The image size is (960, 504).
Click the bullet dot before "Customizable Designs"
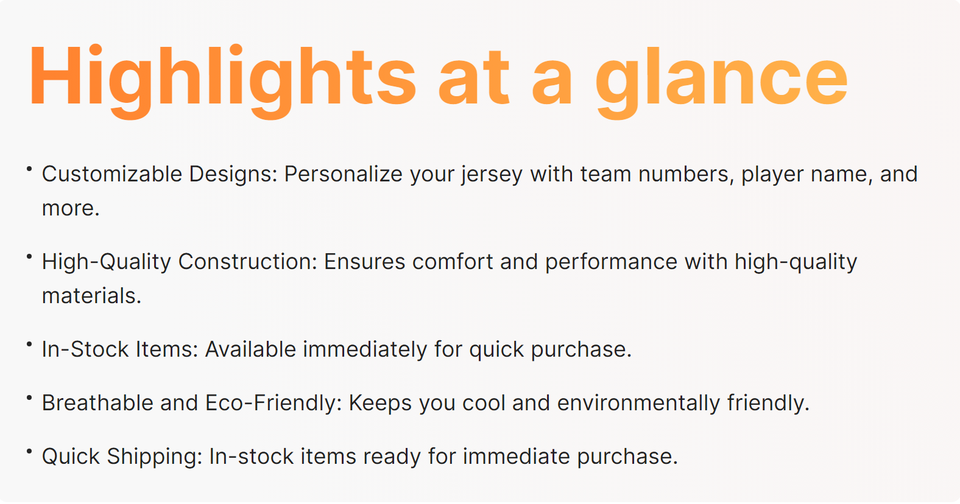[x=31, y=171]
